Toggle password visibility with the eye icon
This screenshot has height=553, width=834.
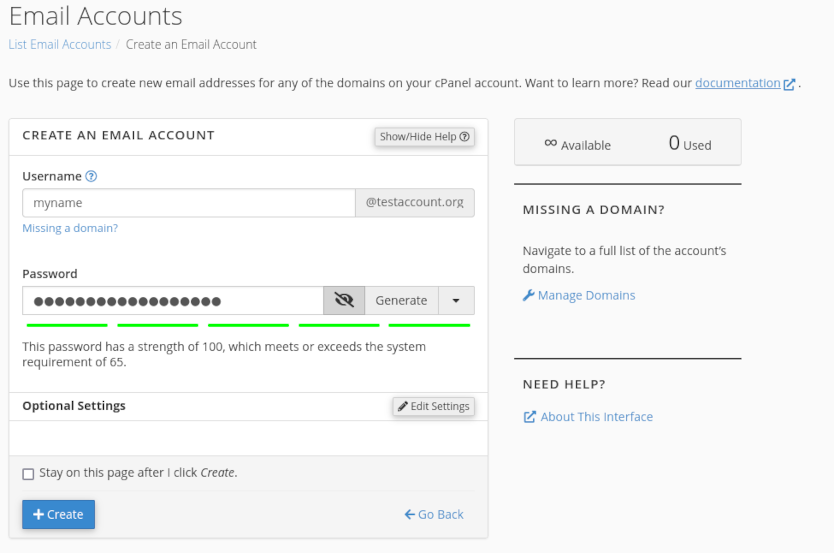(344, 300)
